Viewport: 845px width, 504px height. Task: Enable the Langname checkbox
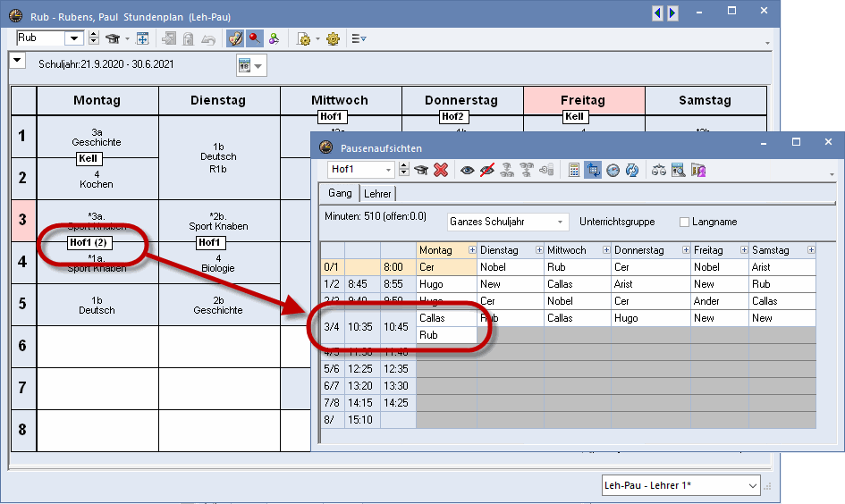684,222
